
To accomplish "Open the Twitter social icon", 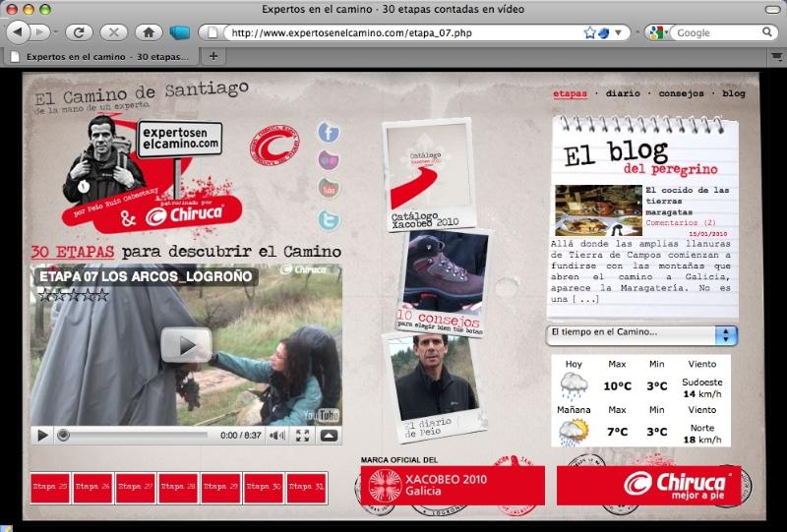I will (x=329, y=220).
